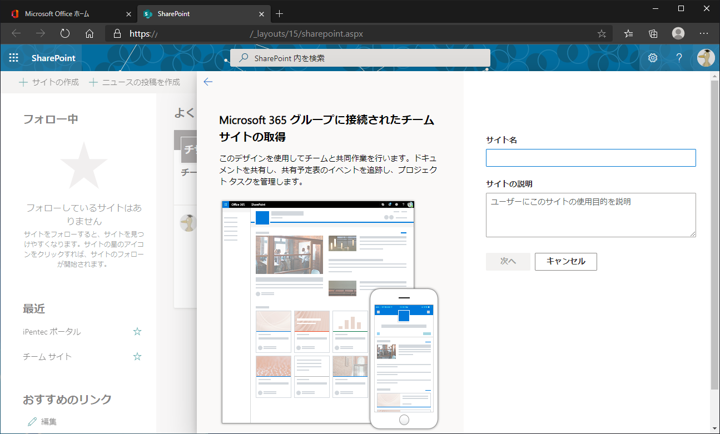Add this page to favorites star
Screen dimensions: 720x434
point(602,34)
